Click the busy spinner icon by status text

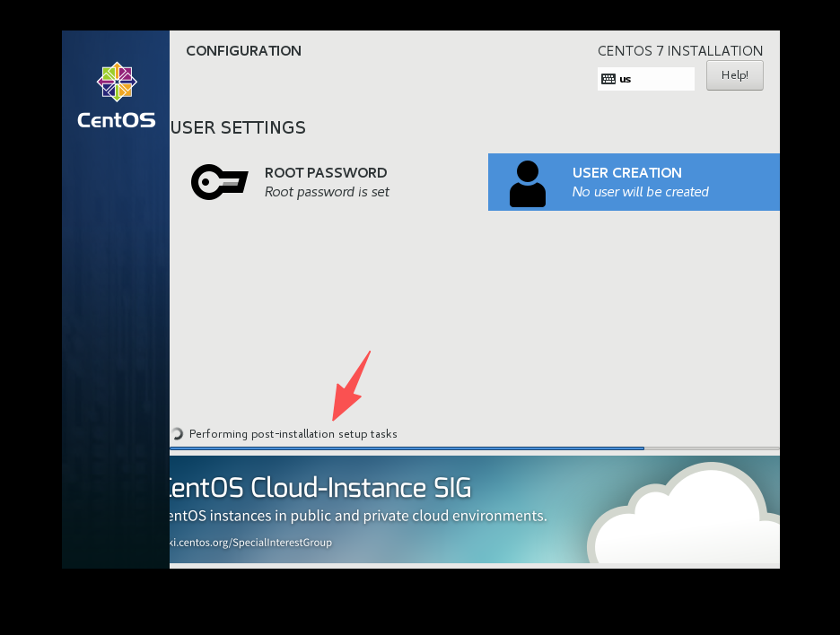click(x=178, y=434)
